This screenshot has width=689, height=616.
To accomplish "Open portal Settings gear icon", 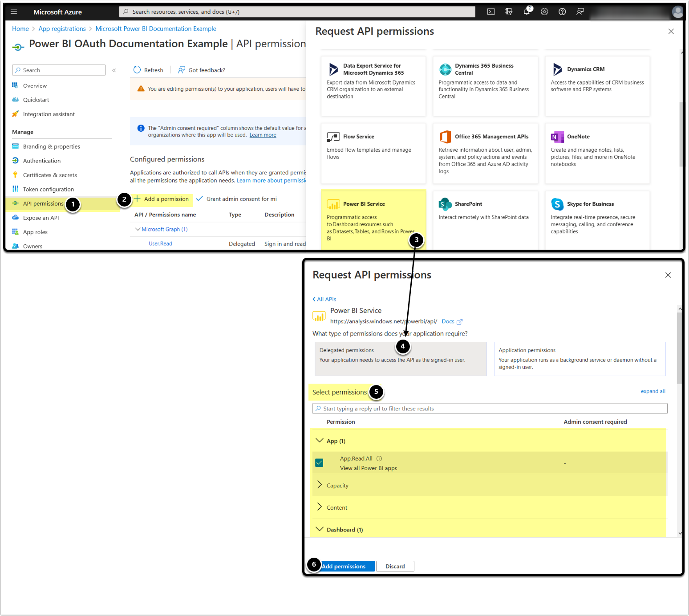I will (544, 12).
